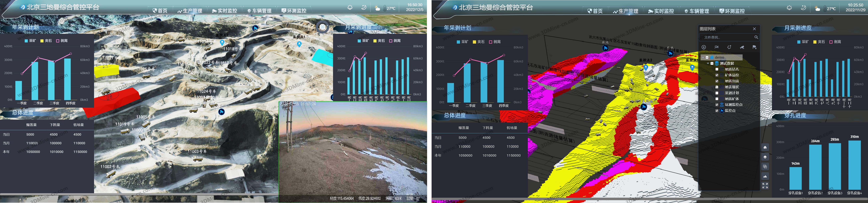This screenshot has width=868, height=203.
Task: Click the search magnifier in layer panel
Action: (x=756, y=37)
